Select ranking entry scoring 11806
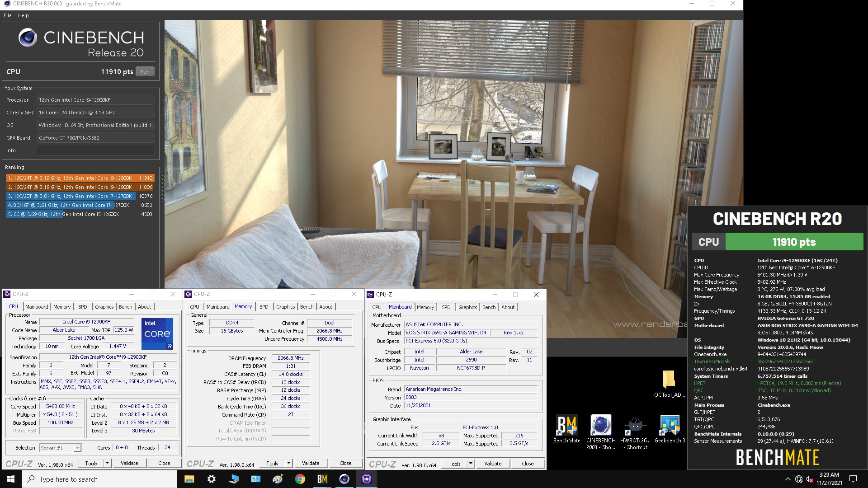 click(x=80, y=187)
